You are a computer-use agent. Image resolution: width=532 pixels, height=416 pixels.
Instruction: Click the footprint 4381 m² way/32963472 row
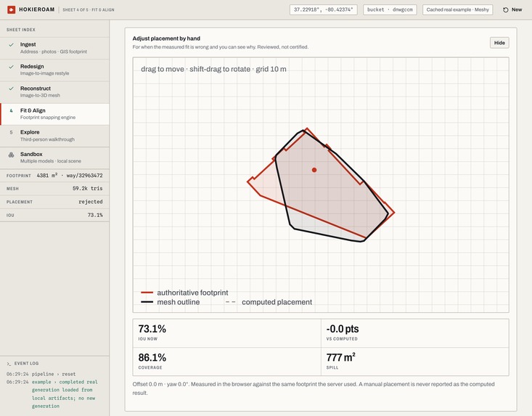[54, 176]
